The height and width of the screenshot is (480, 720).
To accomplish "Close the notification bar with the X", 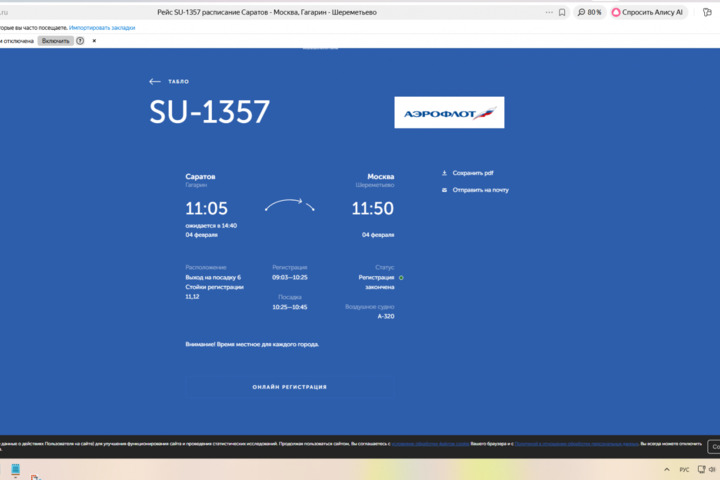I will 94,41.
